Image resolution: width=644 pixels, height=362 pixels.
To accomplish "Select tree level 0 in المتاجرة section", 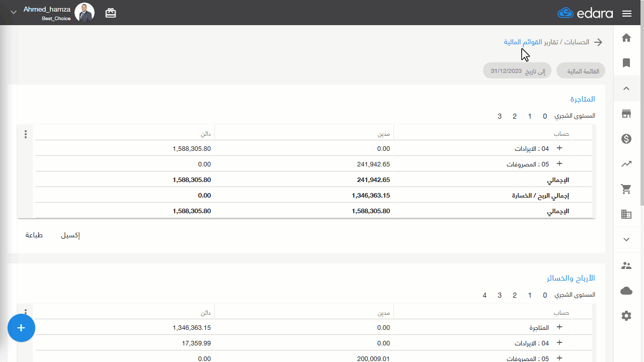I will 545,117.
